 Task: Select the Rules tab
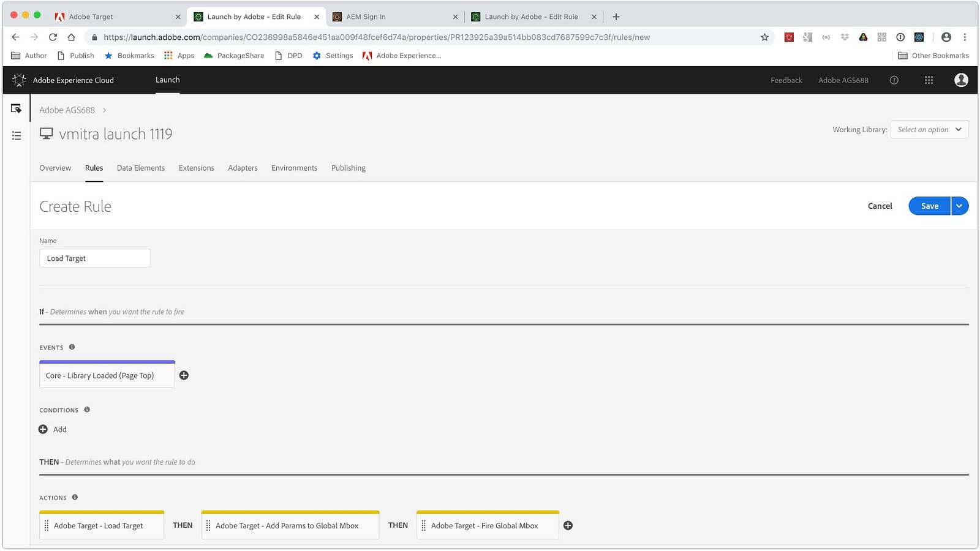(x=94, y=168)
